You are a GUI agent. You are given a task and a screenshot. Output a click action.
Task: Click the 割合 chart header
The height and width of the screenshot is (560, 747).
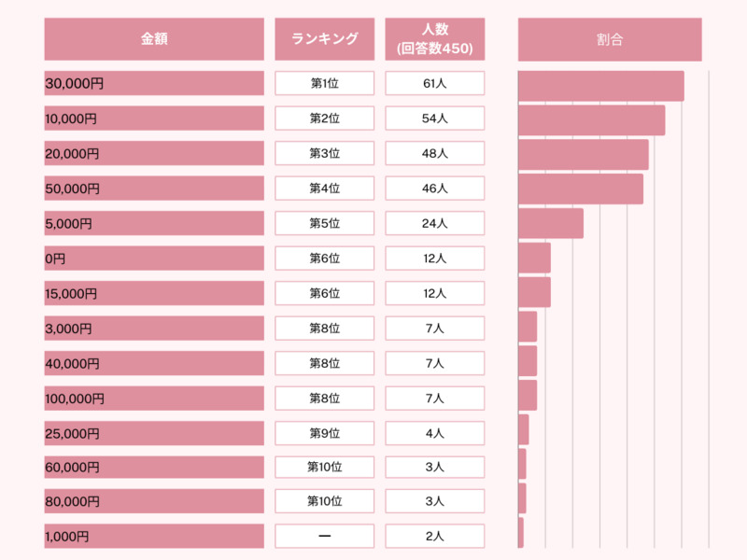pyautogui.click(x=610, y=39)
